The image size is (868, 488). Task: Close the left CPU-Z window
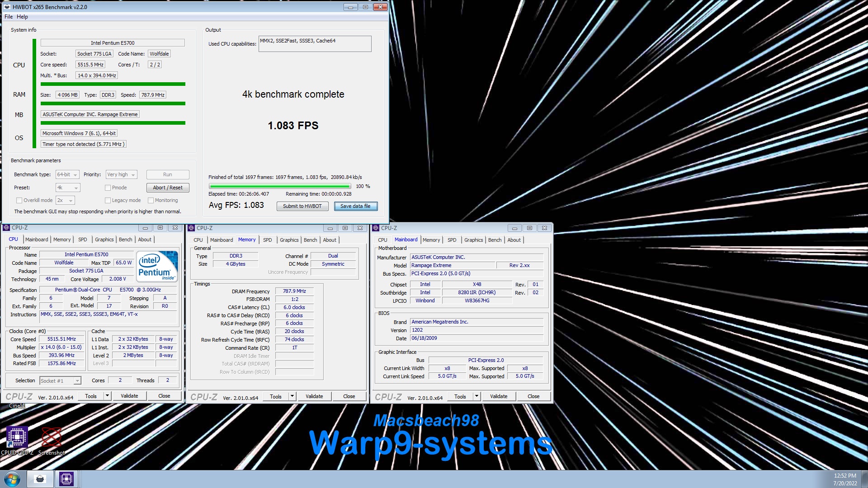(175, 228)
